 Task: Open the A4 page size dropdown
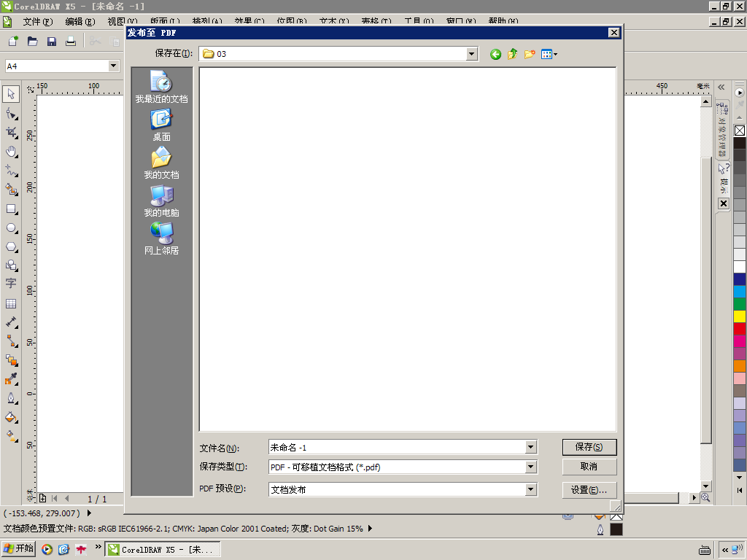113,66
